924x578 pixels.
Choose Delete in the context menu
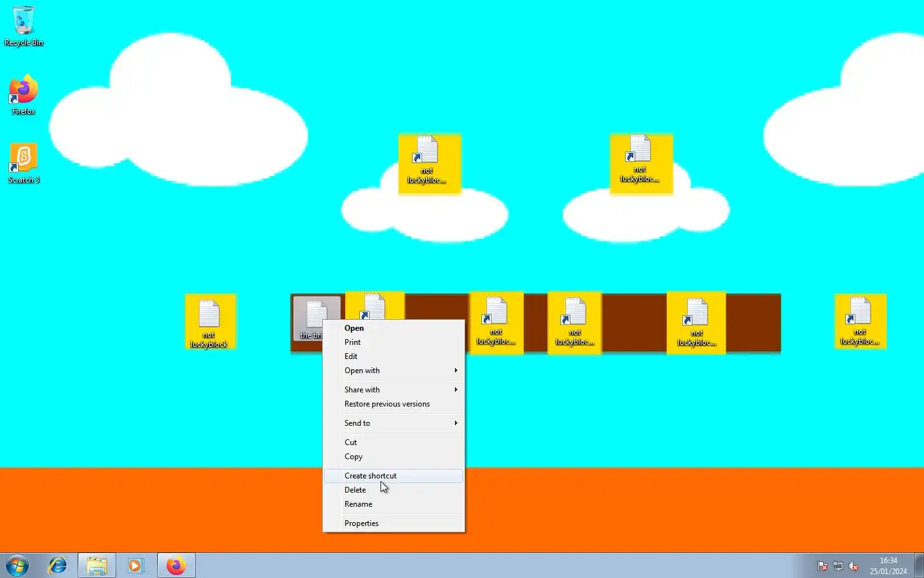[x=393, y=490]
